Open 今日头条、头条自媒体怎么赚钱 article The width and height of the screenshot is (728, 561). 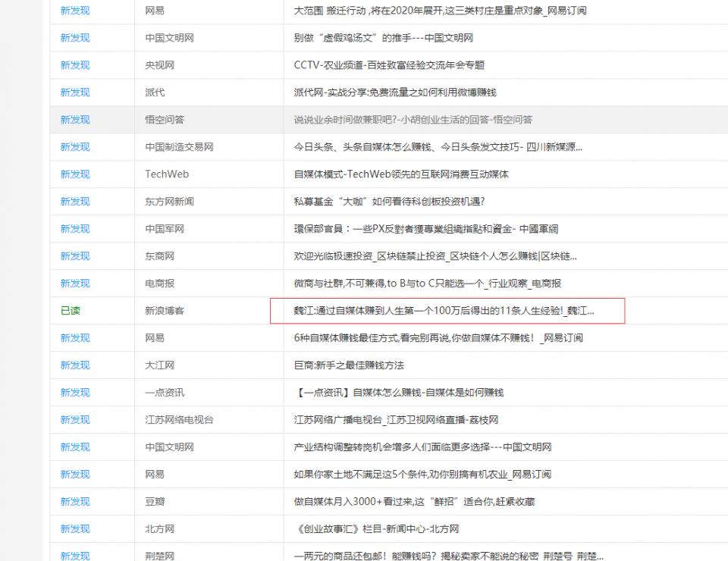point(438,147)
